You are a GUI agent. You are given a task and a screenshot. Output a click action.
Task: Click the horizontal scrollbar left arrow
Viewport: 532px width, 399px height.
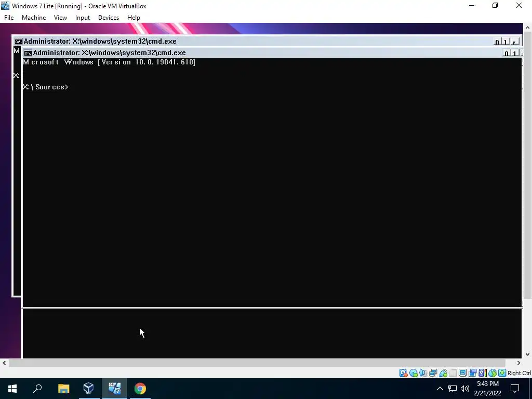[4, 363]
